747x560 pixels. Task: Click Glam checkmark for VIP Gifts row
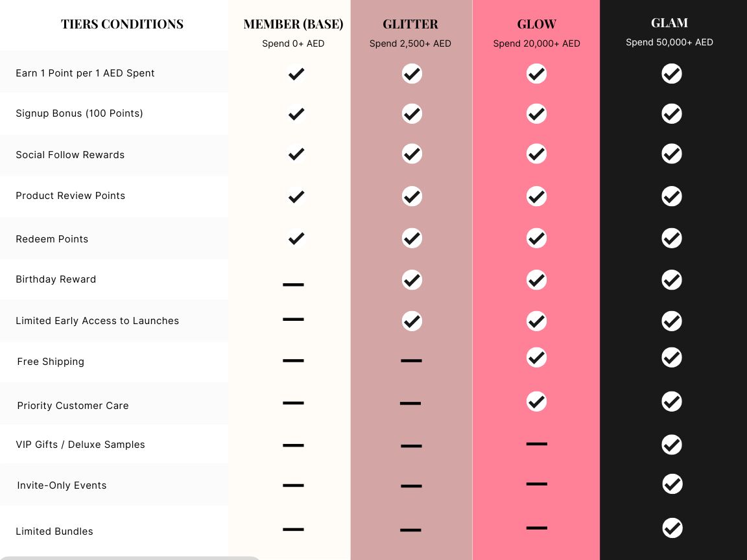(672, 445)
